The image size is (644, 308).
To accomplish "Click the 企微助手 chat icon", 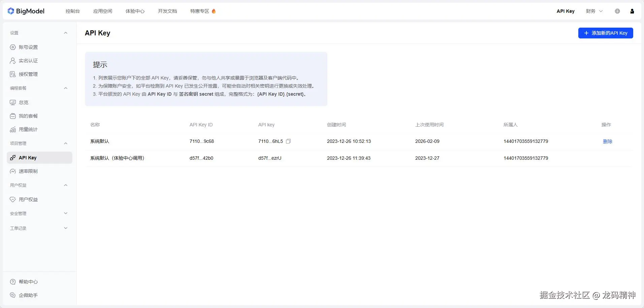I will tap(13, 295).
